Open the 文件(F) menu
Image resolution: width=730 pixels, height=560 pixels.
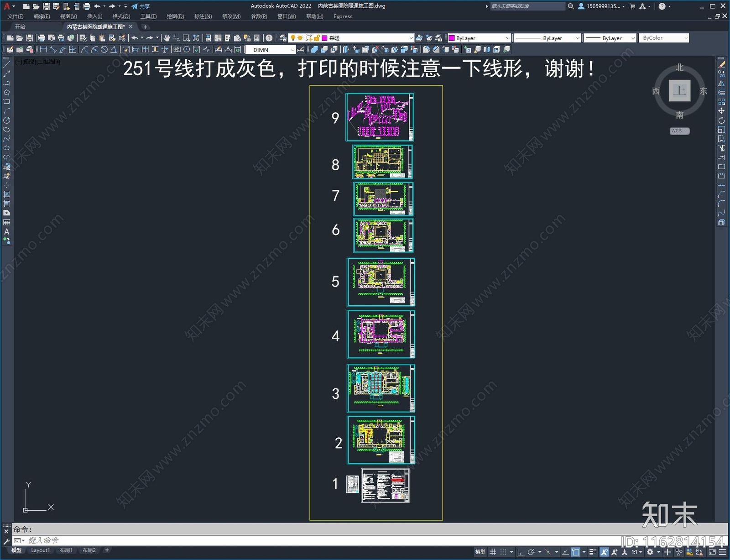click(15, 16)
